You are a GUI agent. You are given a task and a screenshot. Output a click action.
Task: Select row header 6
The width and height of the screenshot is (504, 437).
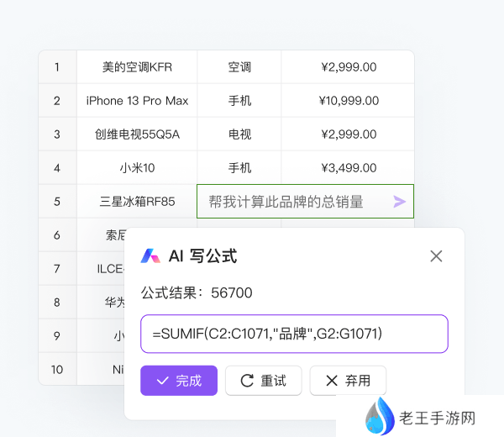click(57, 235)
